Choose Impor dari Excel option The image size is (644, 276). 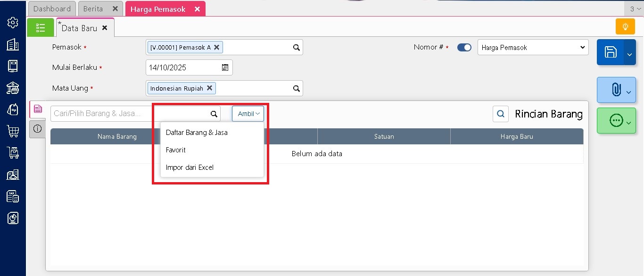click(x=190, y=167)
